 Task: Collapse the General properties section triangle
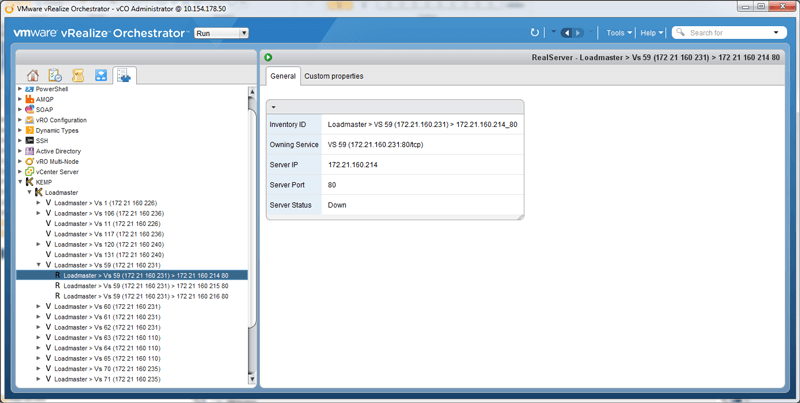(273, 107)
